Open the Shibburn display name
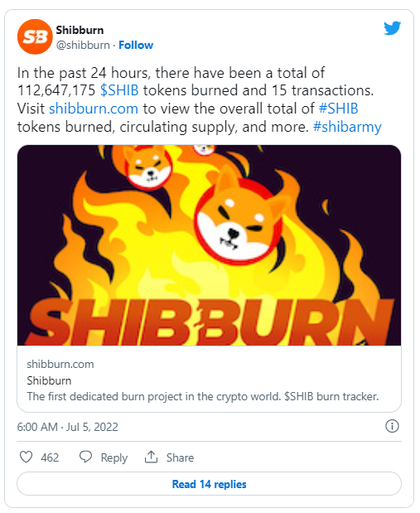 [x=80, y=30]
